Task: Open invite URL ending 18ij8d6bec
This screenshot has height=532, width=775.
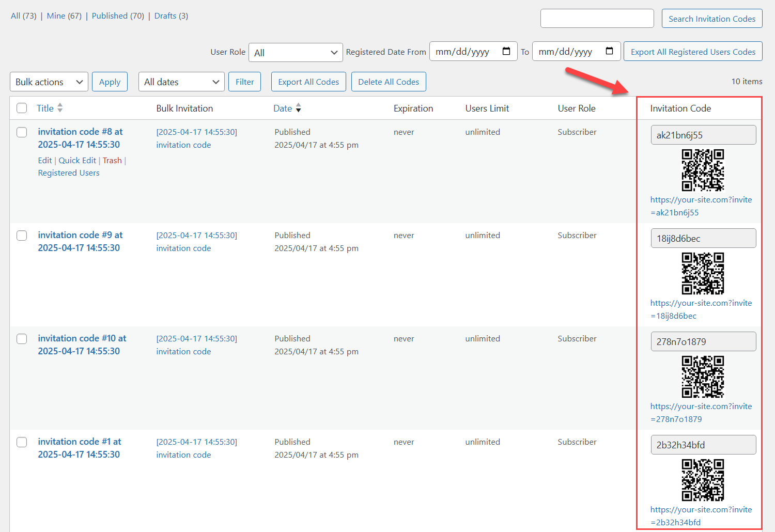Action: pyautogui.click(x=701, y=309)
